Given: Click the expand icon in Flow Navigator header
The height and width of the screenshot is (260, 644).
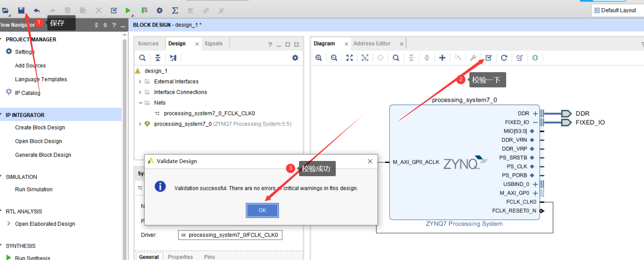Looking at the screenshot, I should pyautogui.click(x=105, y=25).
